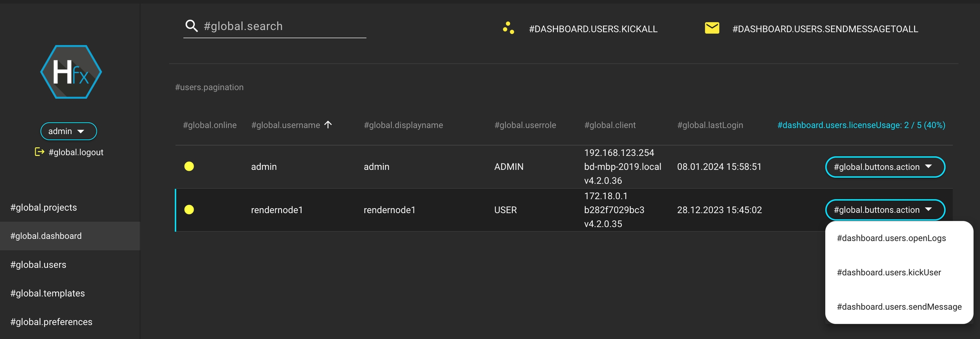
Task: Collapse the action dropdown for rendernode1
Action: point(885,210)
